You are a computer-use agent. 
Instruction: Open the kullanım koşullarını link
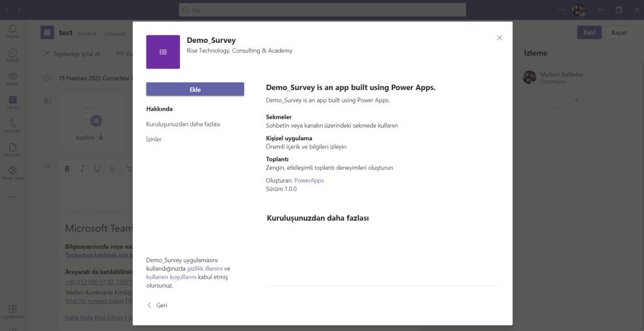172,277
